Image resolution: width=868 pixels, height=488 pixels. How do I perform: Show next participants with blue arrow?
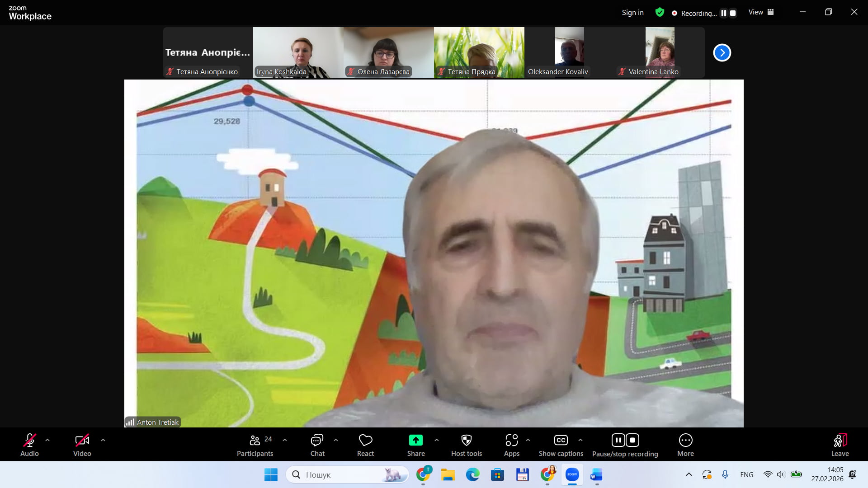pos(722,53)
